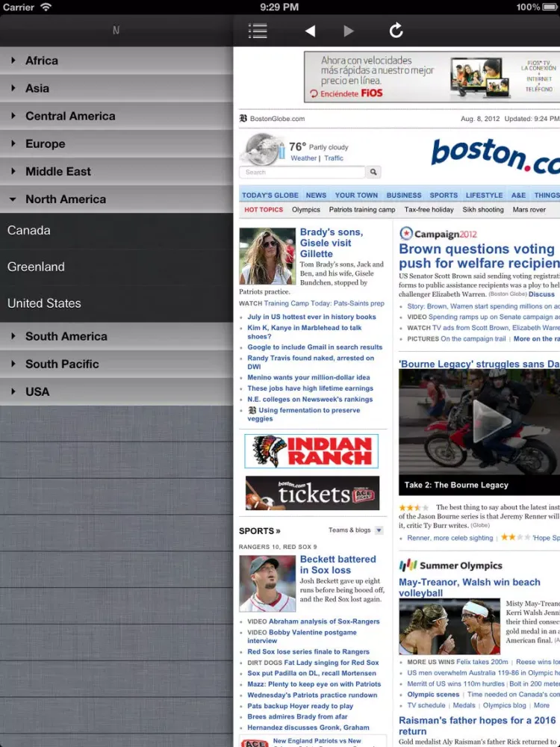Collapse the North America region
This screenshot has height=747, width=560.
116,199
